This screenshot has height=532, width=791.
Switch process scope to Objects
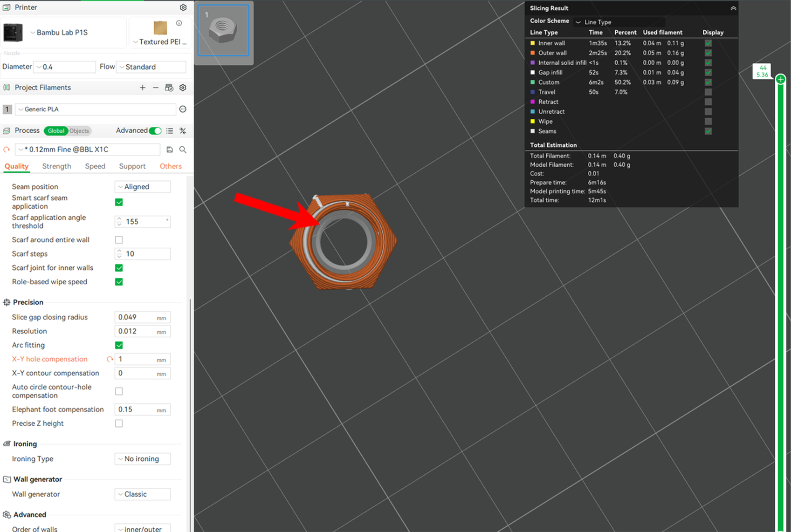click(79, 131)
